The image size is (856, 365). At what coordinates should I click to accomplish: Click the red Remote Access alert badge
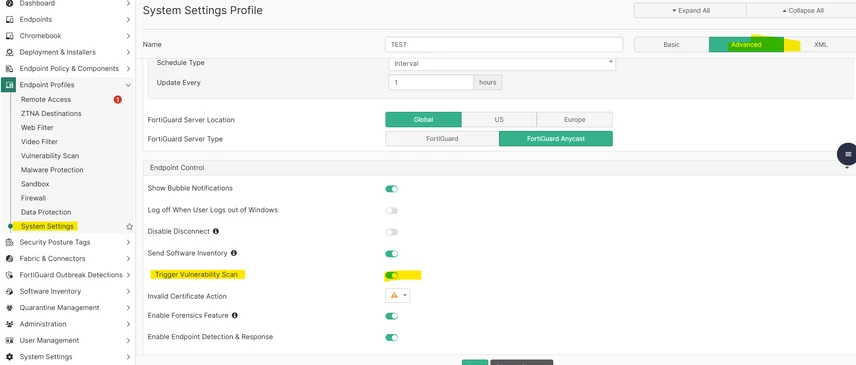117,99
